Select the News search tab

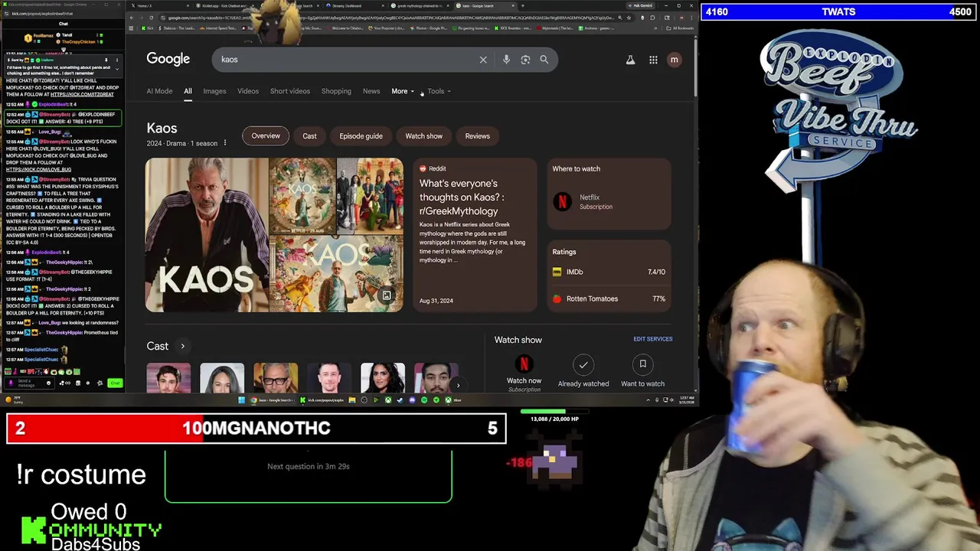[x=371, y=91]
